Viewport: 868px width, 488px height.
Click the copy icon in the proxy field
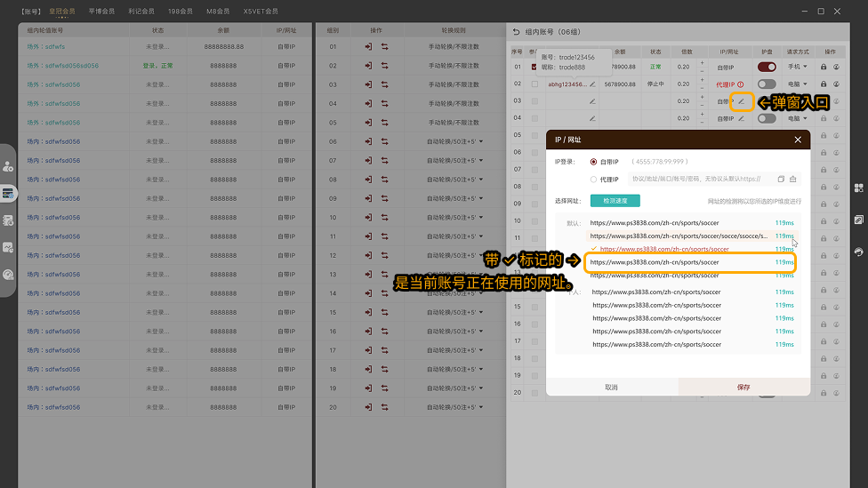[x=781, y=180]
